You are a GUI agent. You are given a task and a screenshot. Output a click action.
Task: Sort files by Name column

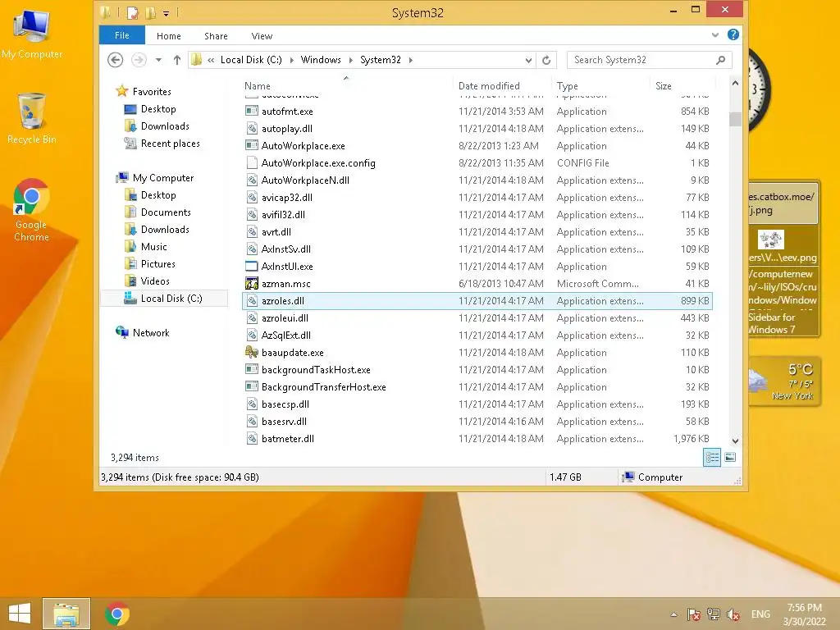tap(258, 85)
